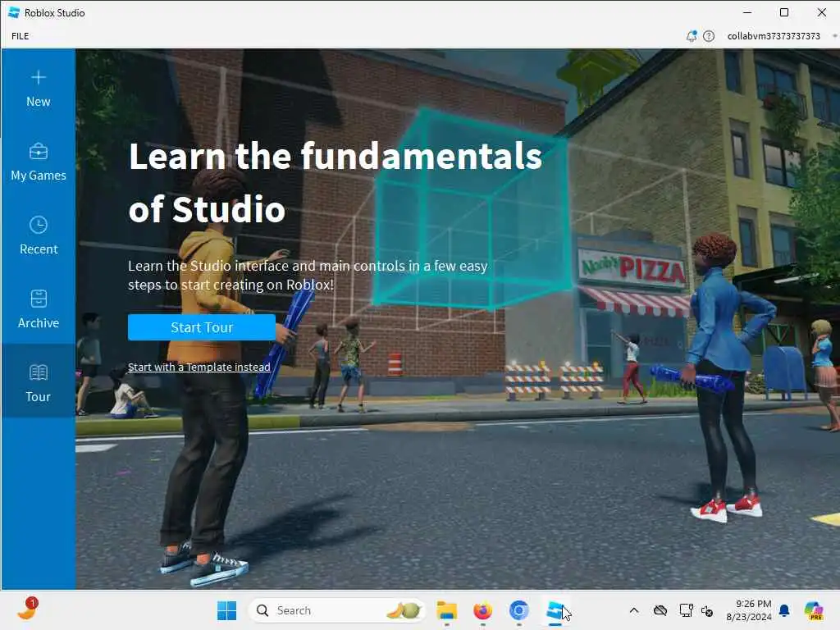Click the taskbar notification bell
Viewport: 840px width, 630px height.
[784, 610]
